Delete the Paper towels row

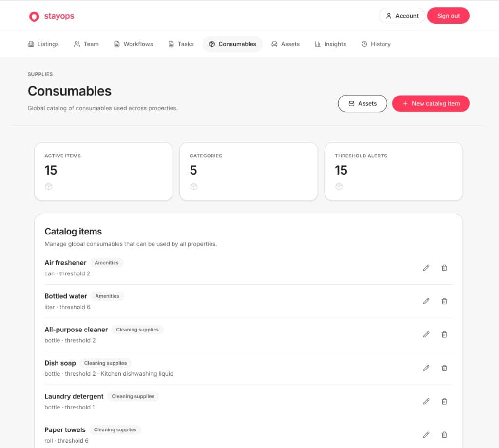[444, 435]
